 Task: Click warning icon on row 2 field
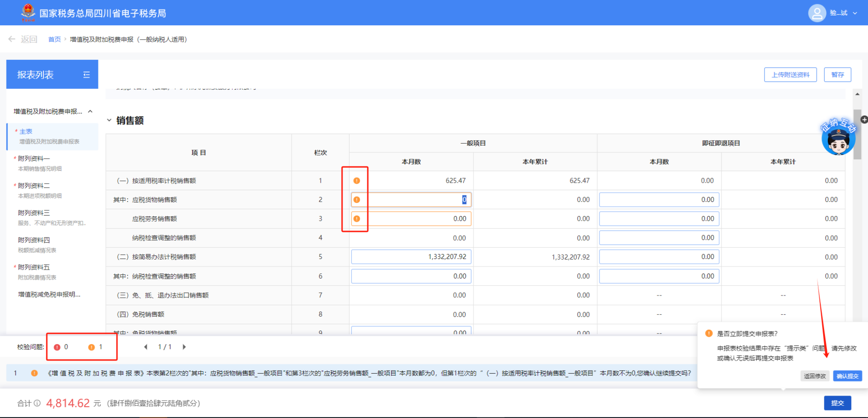click(x=357, y=200)
